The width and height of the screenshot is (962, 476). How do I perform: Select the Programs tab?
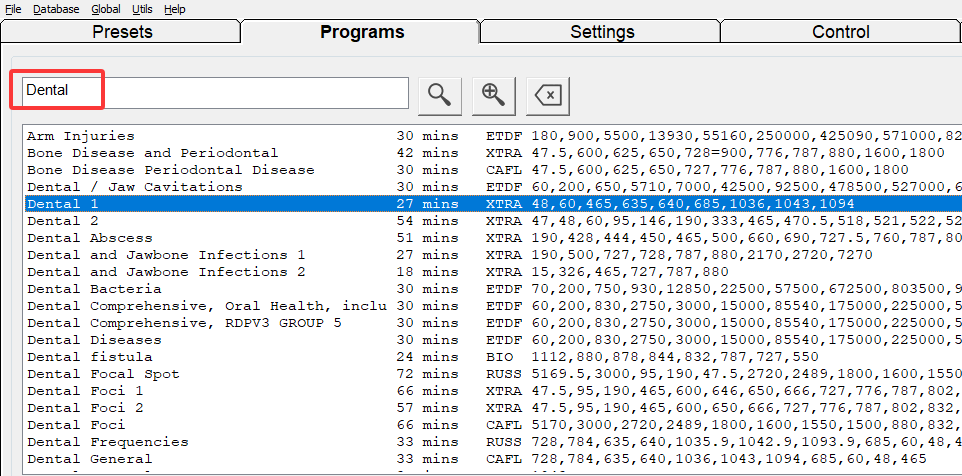click(x=361, y=32)
